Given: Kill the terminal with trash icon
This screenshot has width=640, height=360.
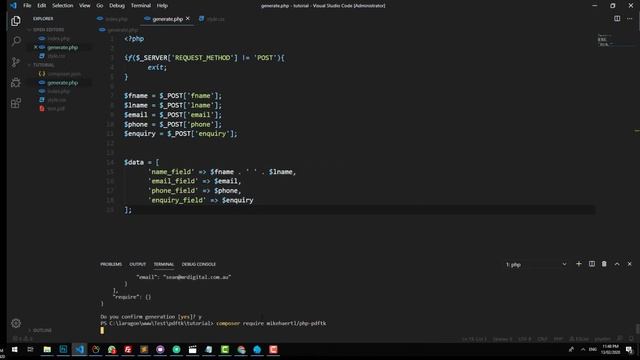Looking at the screenshot, I should click(604, 264).
